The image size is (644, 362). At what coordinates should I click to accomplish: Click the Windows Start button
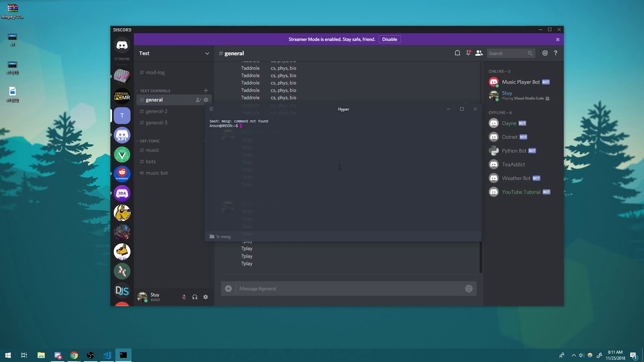(x=8, y=355)
